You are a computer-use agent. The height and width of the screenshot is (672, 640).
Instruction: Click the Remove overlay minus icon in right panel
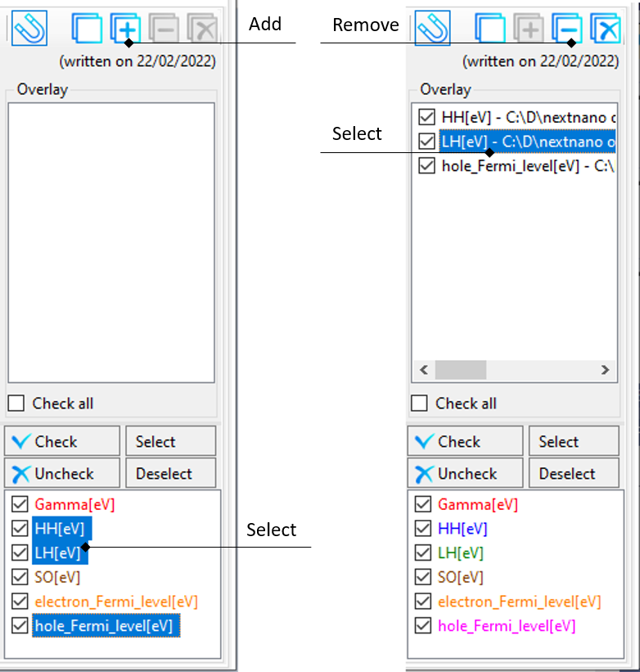pyautogui.click(x=566, y=29)
